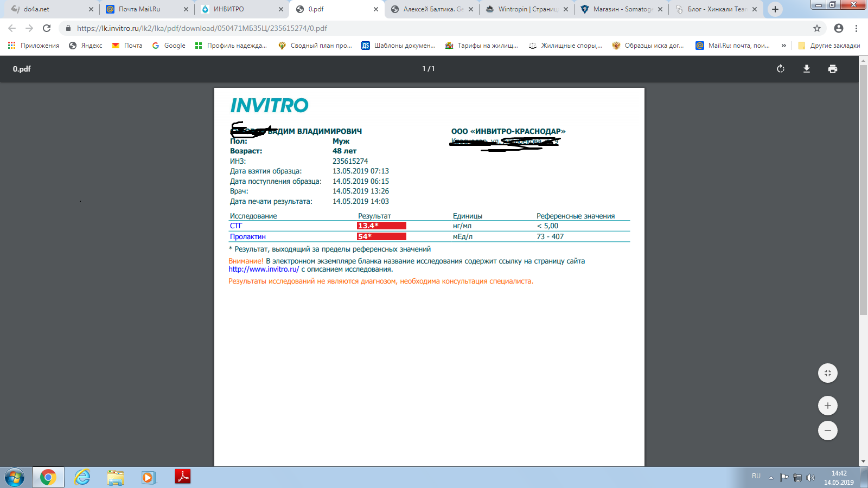Viewport: 868px width, 488px height.
Task: Click the vertical scrollbar of PDF viewer
Action: pyautogui.click(x=863, y=190)
